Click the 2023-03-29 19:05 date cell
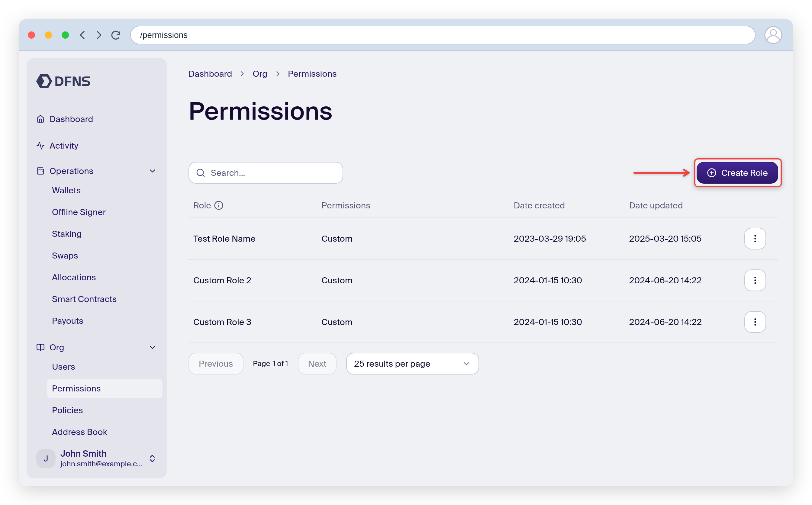 tap(550, 239)
